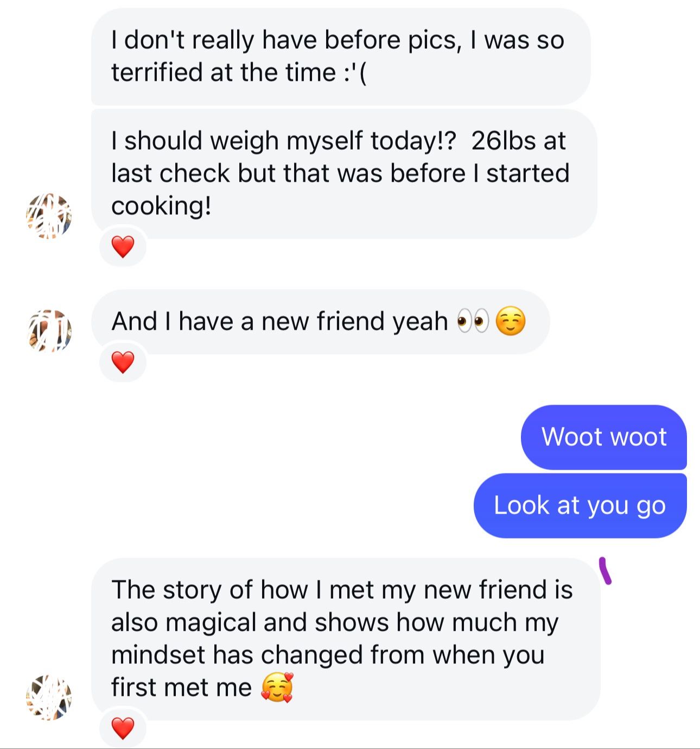Click the blushing smiley emoji after the eyes emoji

[x=511, y=321]
